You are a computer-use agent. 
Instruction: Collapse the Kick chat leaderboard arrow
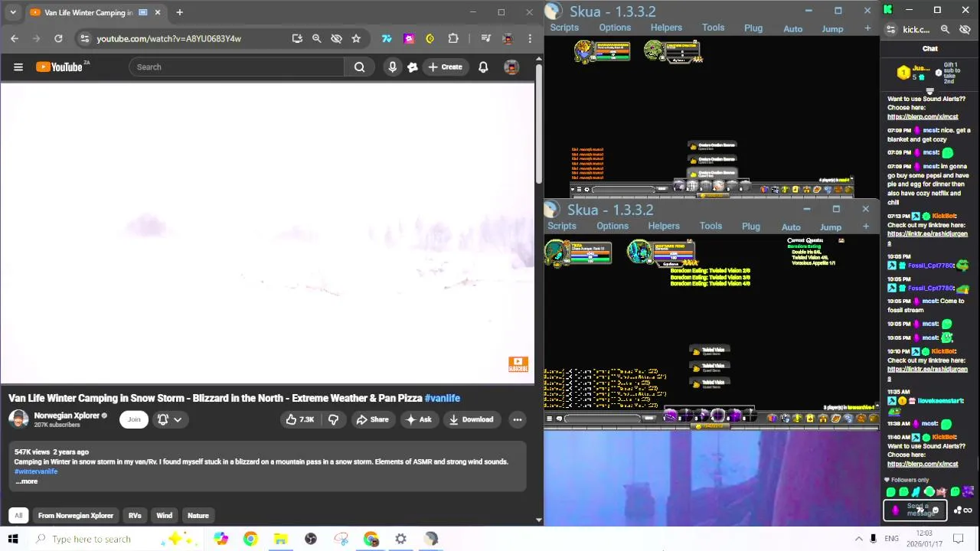(x=929, y=91)
